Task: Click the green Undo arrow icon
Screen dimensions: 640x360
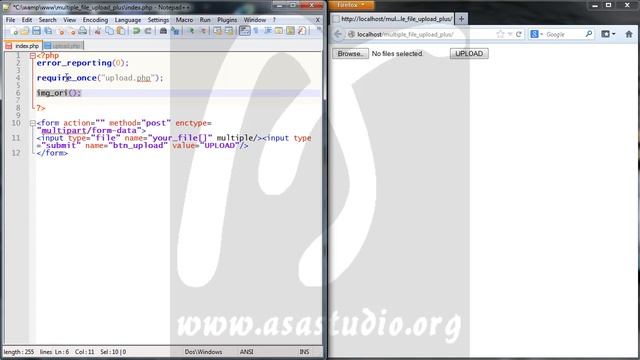Action: (137, 31)
